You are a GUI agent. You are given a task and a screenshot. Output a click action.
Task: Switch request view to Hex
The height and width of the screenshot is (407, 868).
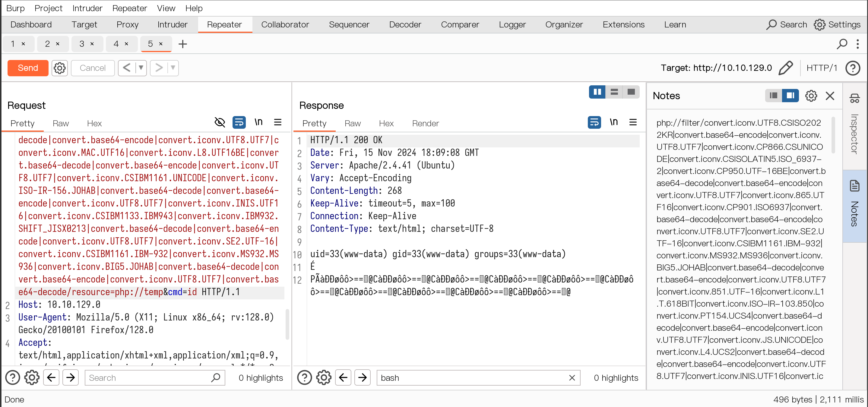(x=94, y=123)
